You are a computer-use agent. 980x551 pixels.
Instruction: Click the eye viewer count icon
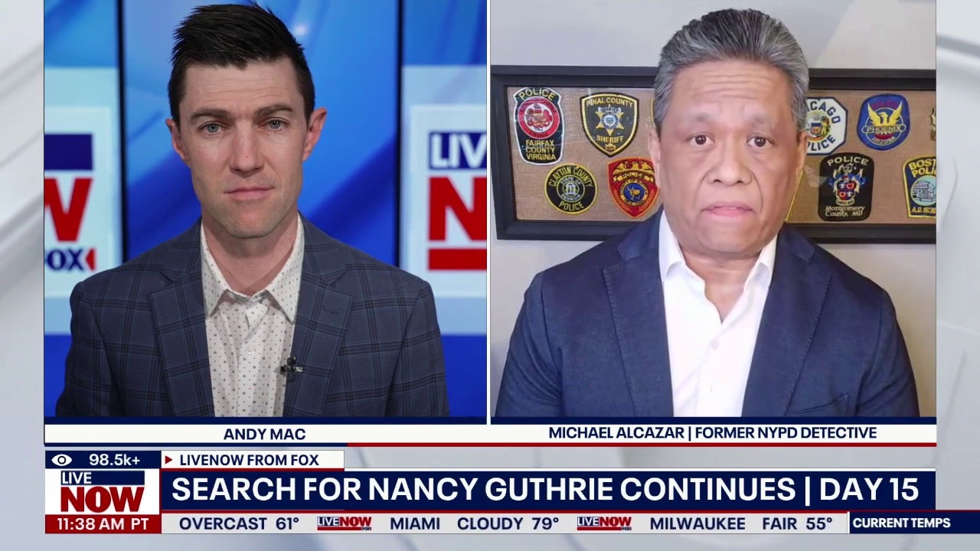click(x=62, y=460)
